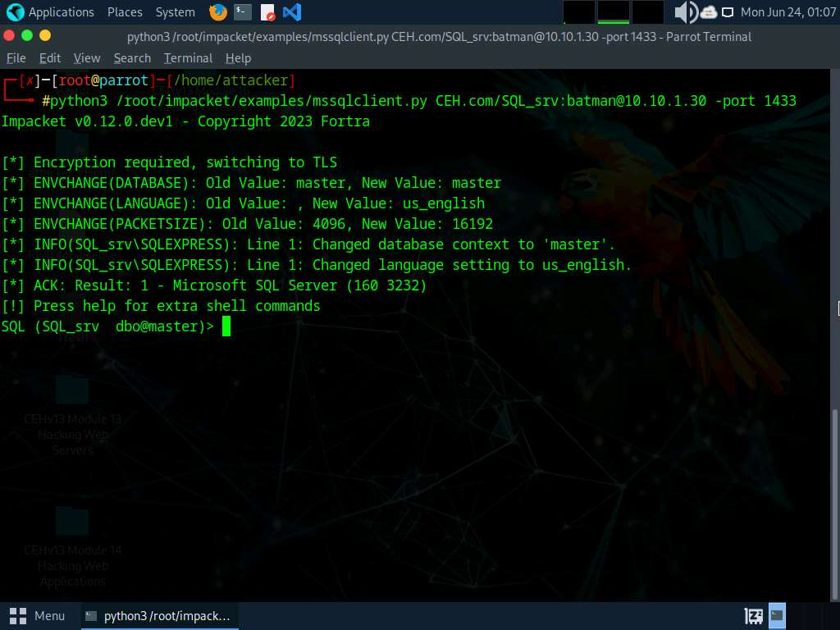This screenshot has width=840, height=630.
Task: Select the python3 terminal taskbar button
Action: [x=157, y=615]
